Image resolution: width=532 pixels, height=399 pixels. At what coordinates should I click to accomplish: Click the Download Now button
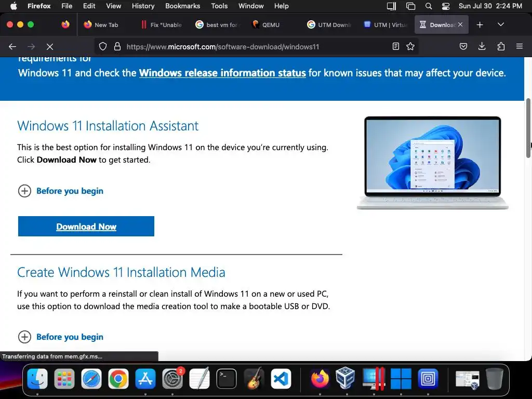tap(86, 227)
